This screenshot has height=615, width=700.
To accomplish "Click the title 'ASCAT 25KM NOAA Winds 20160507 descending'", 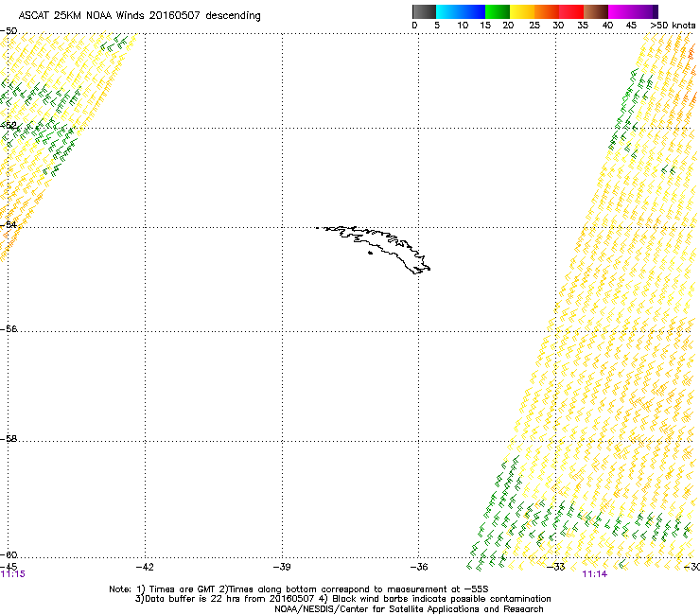I will tap(139, 15).
